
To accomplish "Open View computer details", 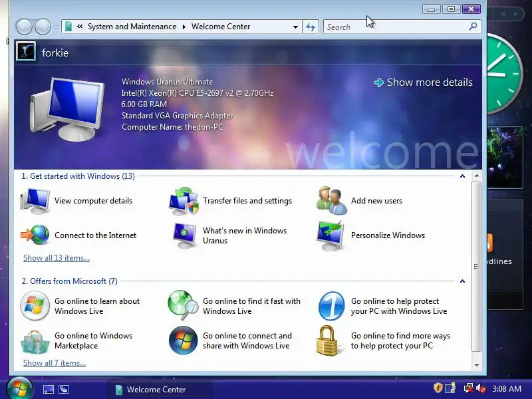I will point(76,201).
